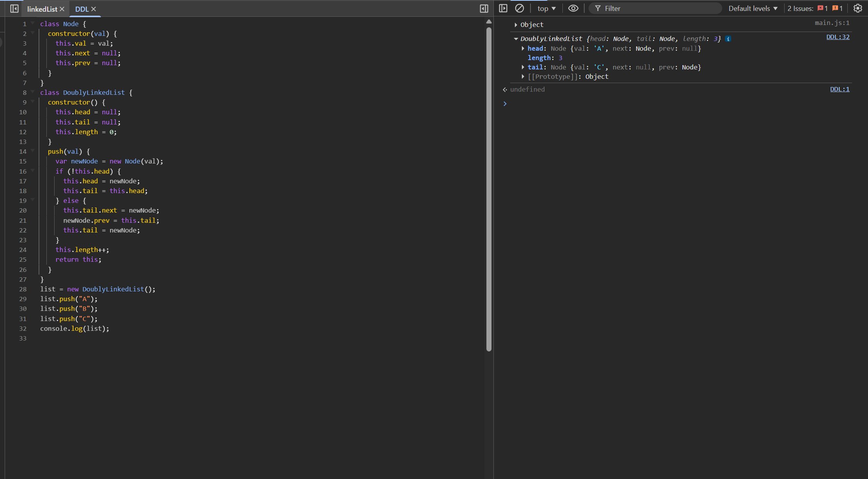This screenshot has height=479, width=868.
Task: Close the DDL snippet tab
Action: [x=94, y=9]
